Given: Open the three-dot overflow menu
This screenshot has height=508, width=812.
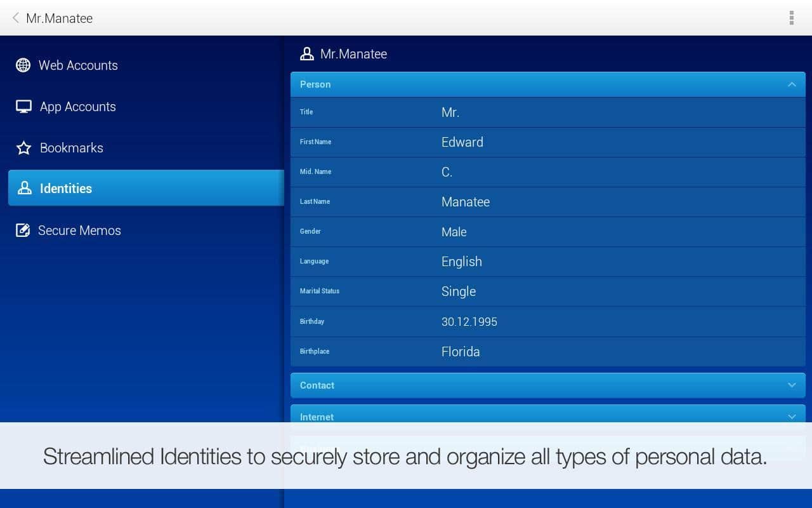Looking at the screenshot, I should [791, 18].
